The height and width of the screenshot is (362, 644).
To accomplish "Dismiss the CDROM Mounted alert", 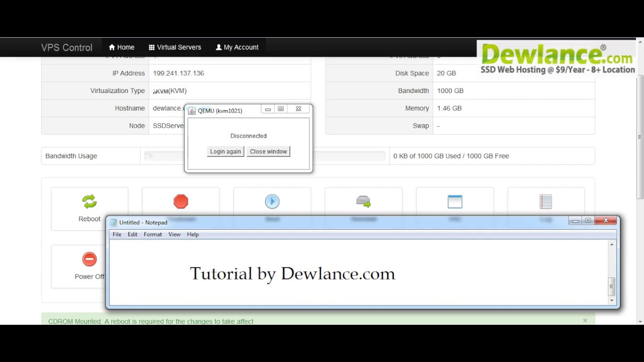I will click(x=585, y=320).
